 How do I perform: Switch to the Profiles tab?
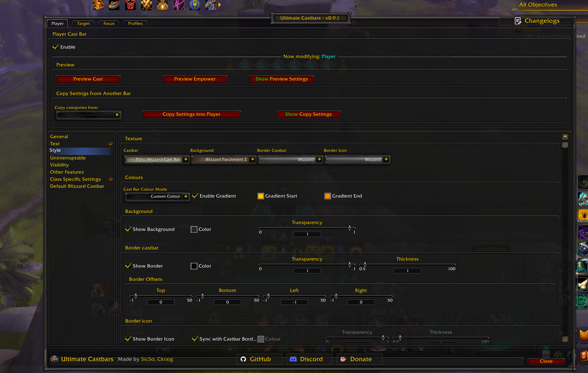135,23
